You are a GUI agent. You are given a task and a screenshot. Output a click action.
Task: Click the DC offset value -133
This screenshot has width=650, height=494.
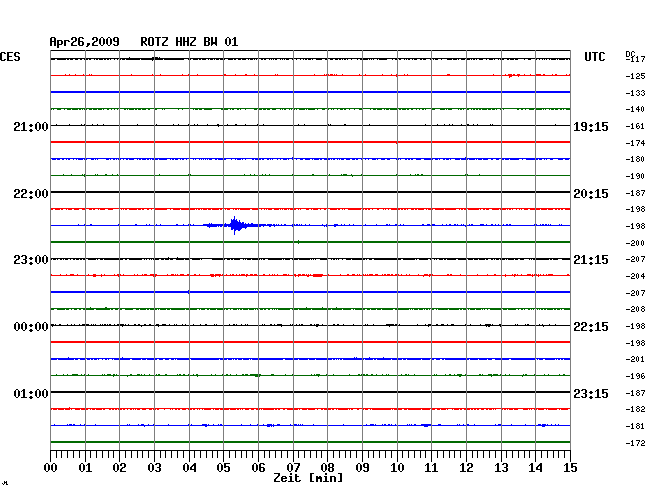[x=635, y=93]
